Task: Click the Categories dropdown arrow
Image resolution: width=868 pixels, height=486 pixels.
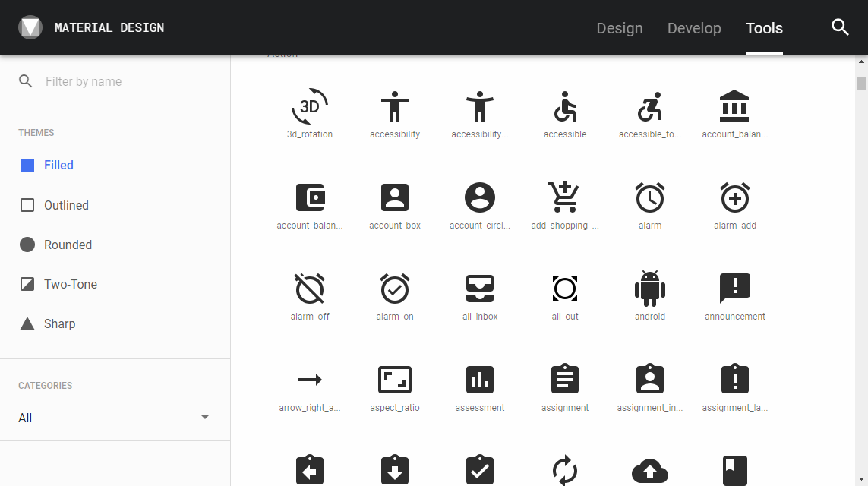Action: pos(204,418)
